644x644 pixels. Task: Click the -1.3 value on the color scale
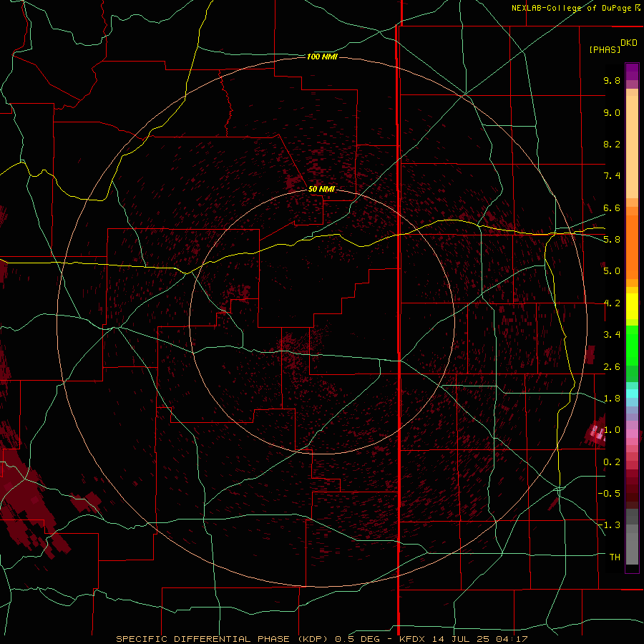(609, 525)
